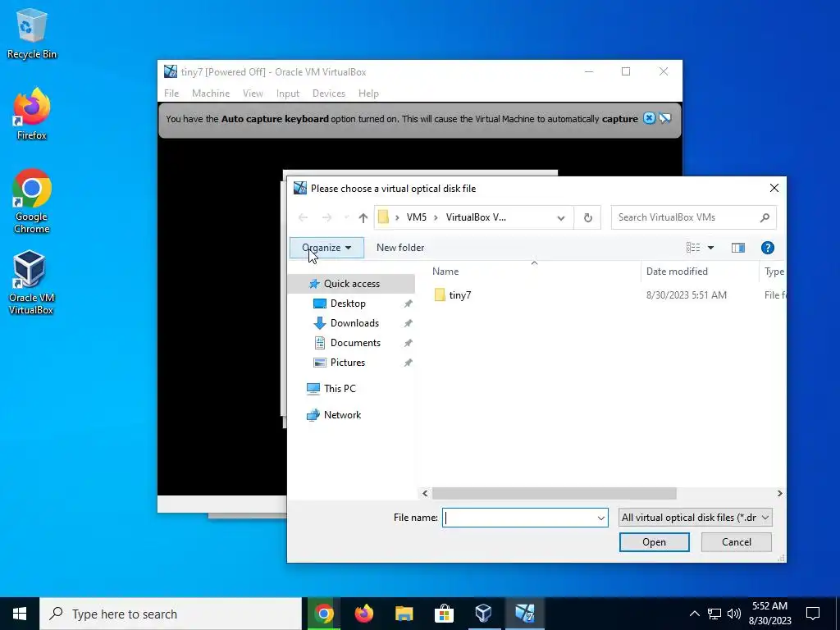Open the Help menu in VirtualBox window
The width and height of the screenshot is (840, 630).
[x=368, y=94]
